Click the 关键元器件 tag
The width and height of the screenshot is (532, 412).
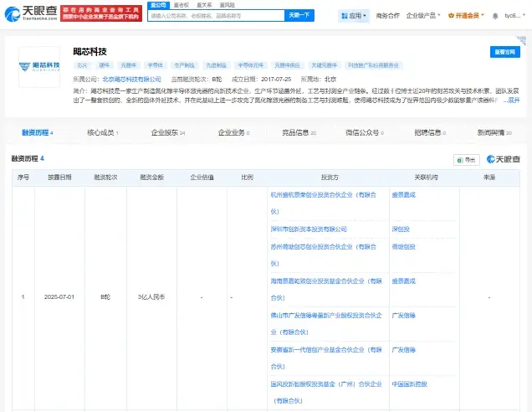[x=324, y=65]
